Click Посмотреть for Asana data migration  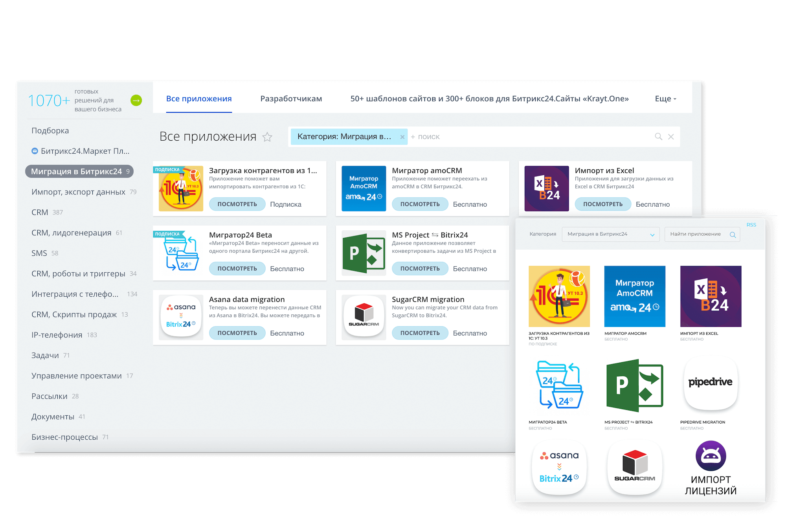pyautogui.click(x=237, y=333)
